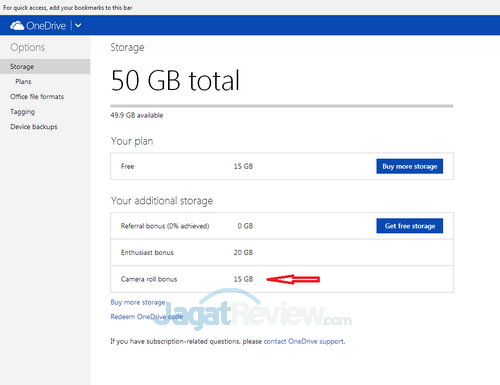The width and height of the screenshot is (500, 385).
Task: Go to Office file formats option
Action: tap(37, 97)
